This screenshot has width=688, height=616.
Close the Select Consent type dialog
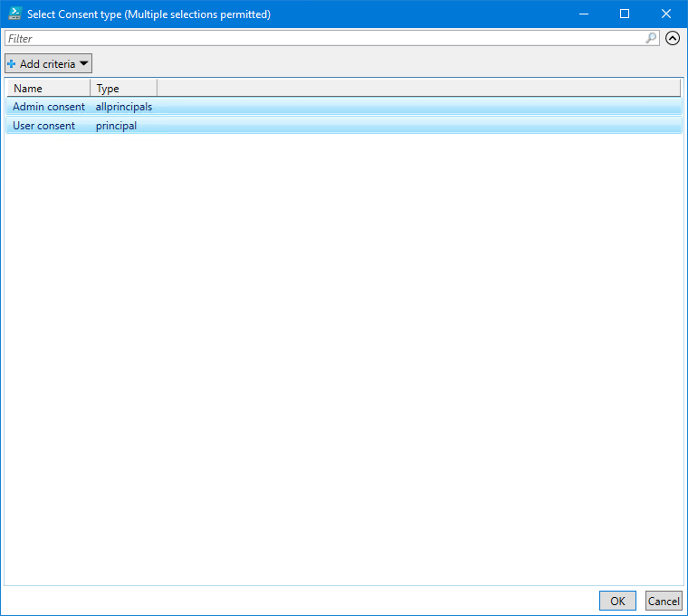(x=666, y=14)
